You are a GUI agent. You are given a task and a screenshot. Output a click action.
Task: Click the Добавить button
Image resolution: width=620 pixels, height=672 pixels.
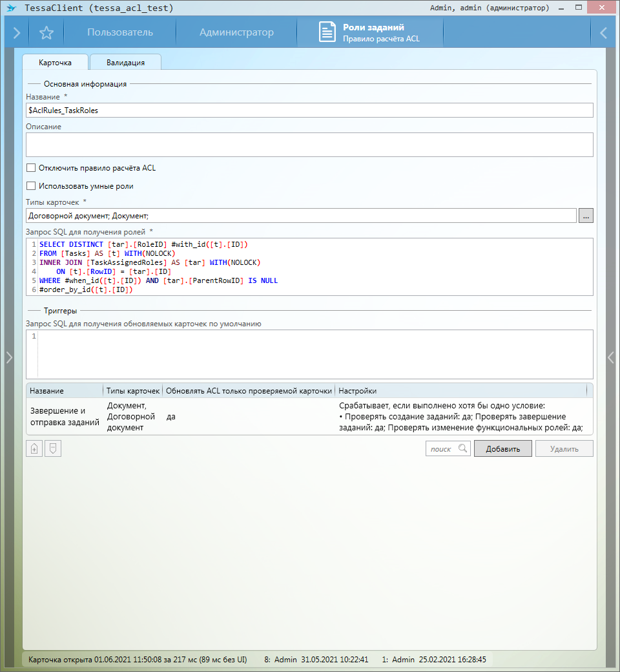pyautogui.click(x=502, y=448)
